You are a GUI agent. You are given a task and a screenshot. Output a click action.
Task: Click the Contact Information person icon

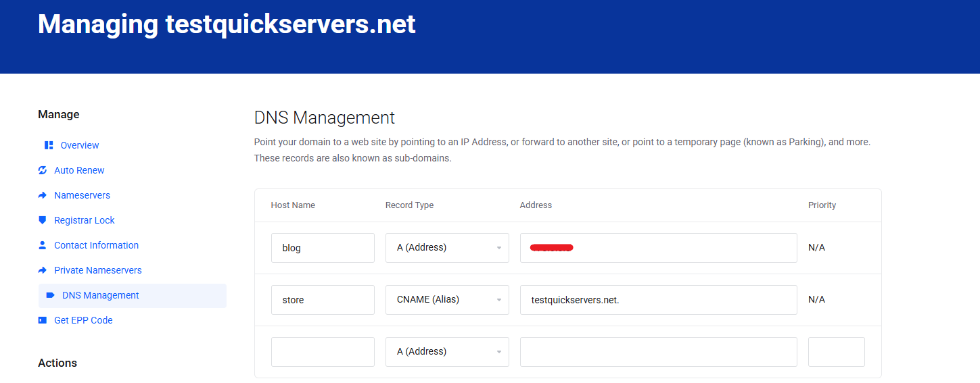[x=43, y=245]
